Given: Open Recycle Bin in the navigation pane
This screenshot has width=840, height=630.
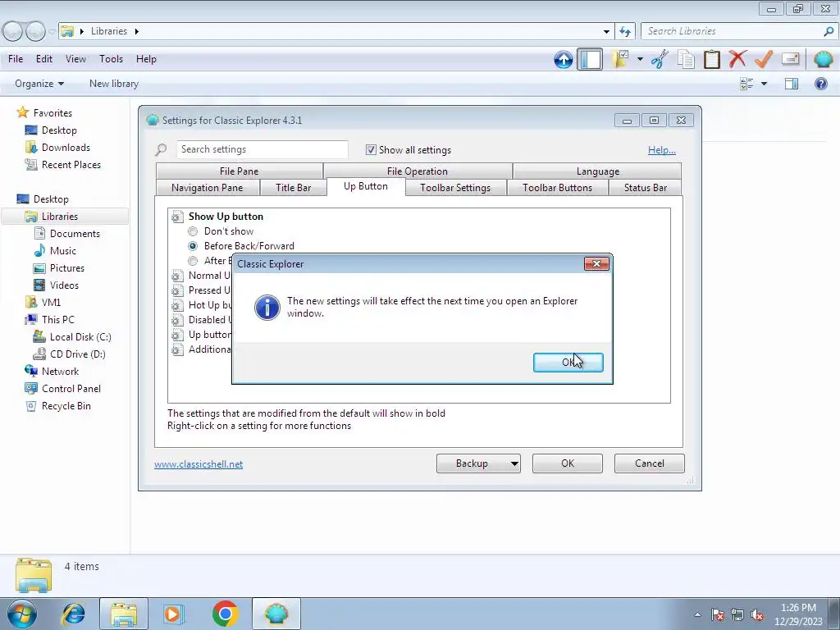Looking at the screenshot, I should (x=66, y=405).
